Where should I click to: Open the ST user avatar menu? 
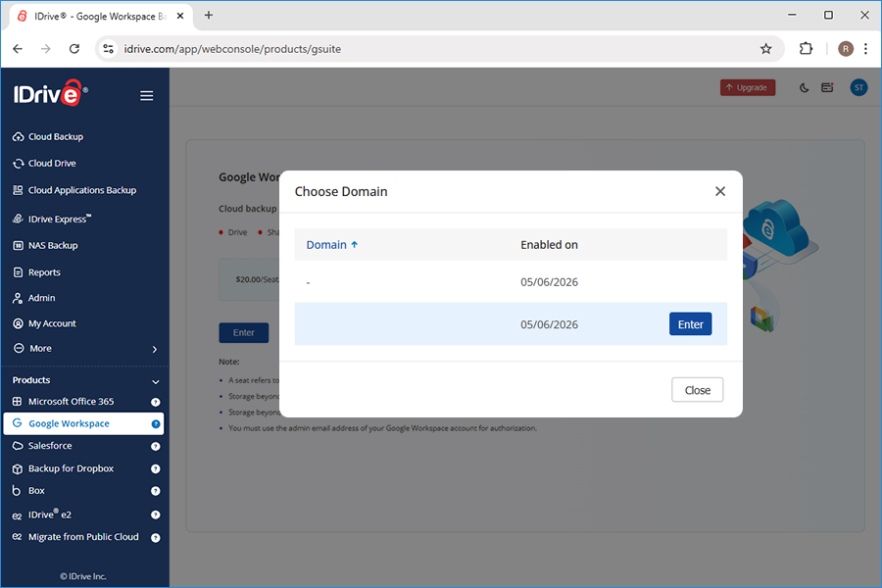(x=858, y=87)
